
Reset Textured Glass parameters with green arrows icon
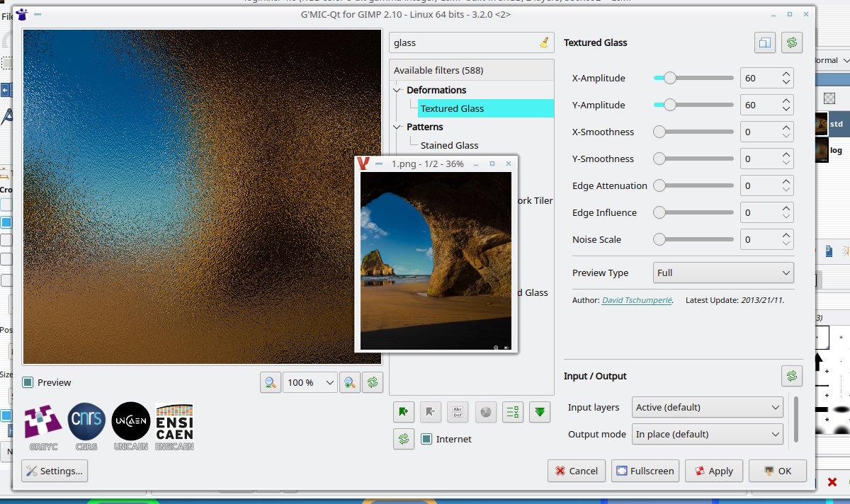792,42
